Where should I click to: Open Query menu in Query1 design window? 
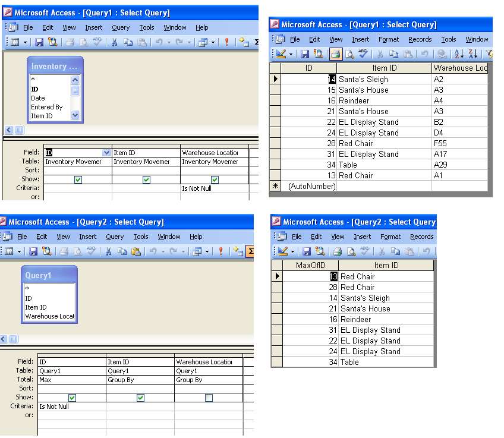121,28
